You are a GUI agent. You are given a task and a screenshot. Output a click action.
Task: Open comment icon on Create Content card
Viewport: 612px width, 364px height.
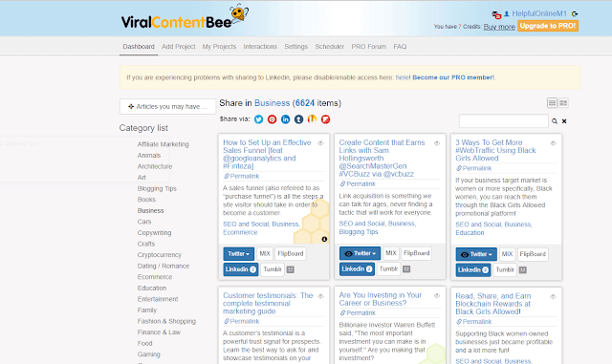click(x=406, y=269)
